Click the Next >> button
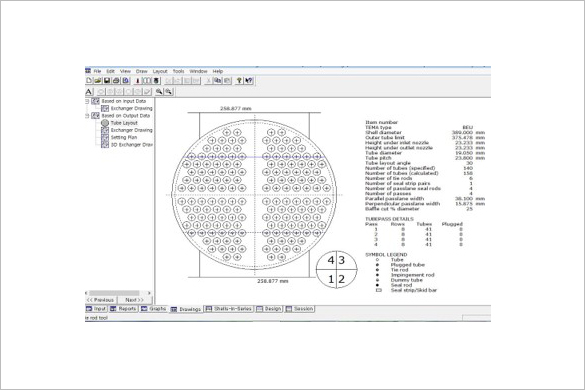Screen dimensions: 585x390 tap(135, 300)
